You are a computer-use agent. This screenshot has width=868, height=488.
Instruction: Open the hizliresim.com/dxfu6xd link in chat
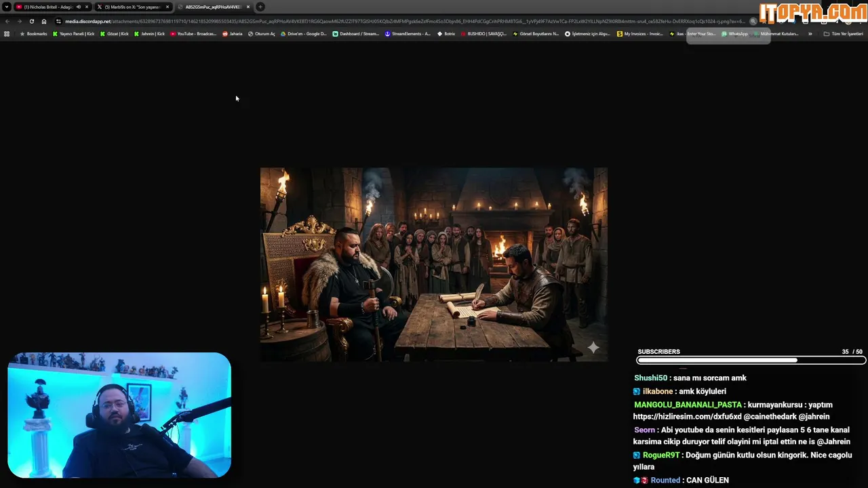point(687,416)
